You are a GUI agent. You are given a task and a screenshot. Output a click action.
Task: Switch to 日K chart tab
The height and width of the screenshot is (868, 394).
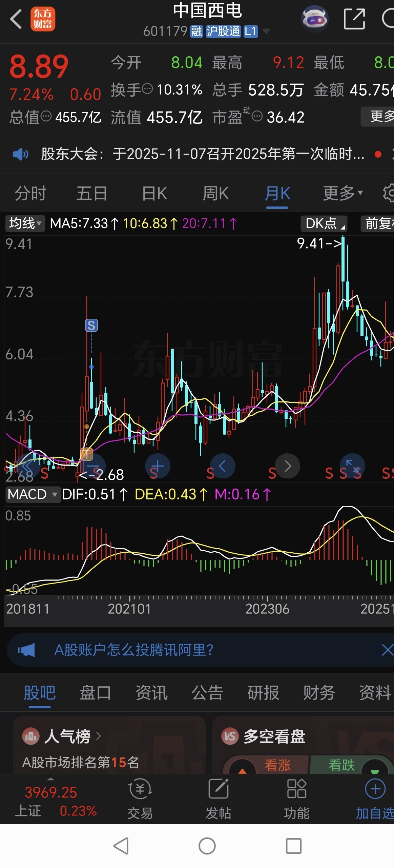coord(154,193)
